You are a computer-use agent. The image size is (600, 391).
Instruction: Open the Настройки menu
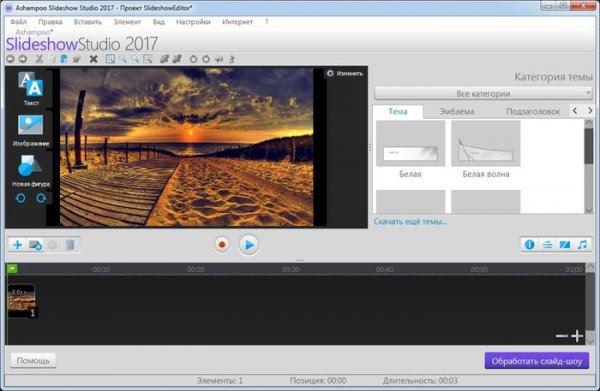[x=193, y=22]
